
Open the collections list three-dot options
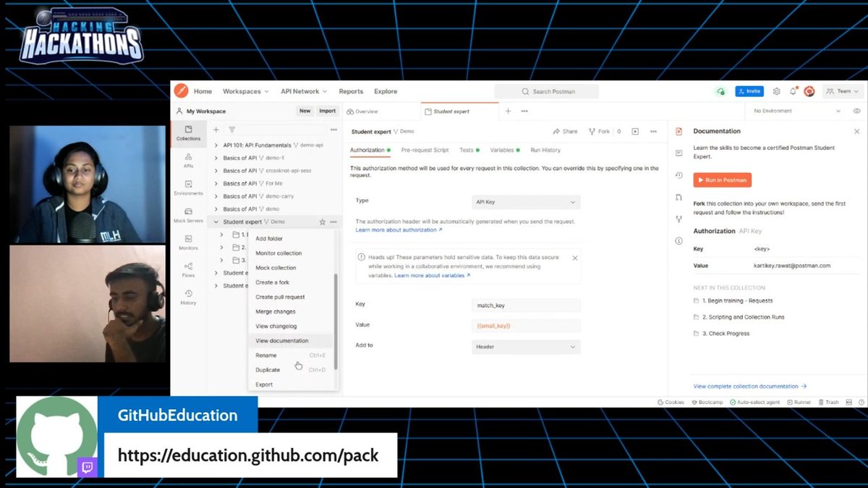click(333, 130)
